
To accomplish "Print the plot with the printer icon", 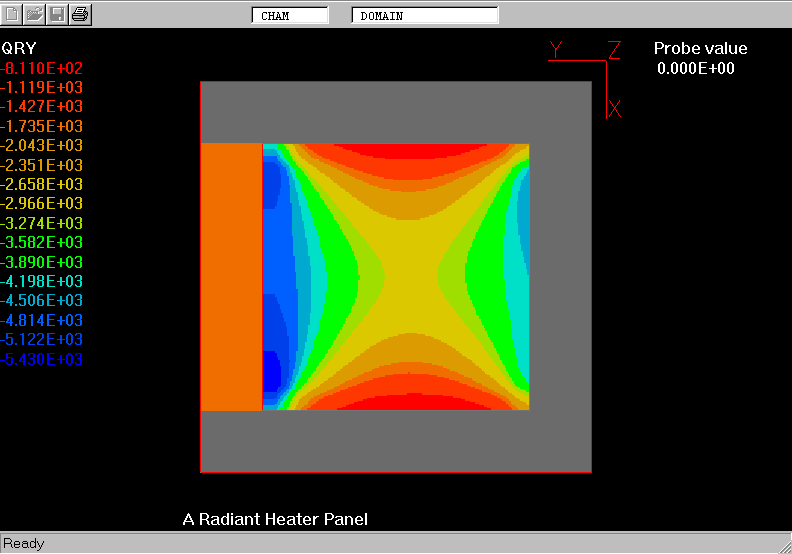I will point(80,14).
